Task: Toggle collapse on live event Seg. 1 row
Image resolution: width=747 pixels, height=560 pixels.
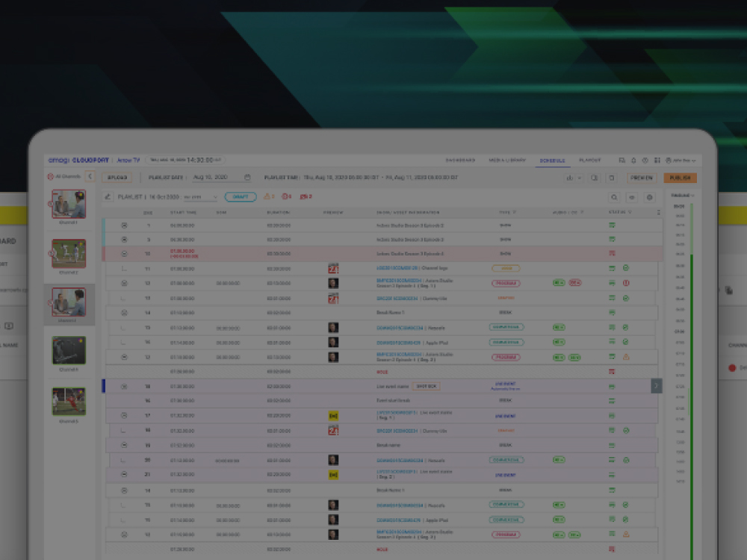Action: 124,416
